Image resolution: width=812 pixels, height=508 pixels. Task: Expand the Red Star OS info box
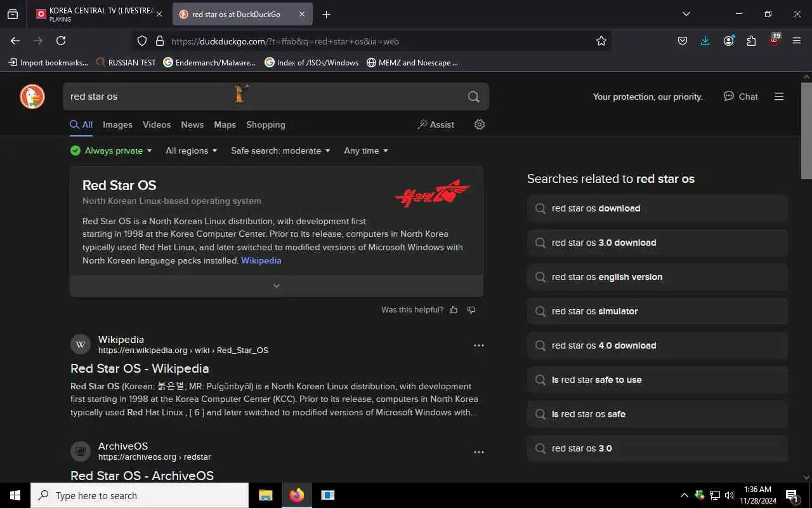click(x=277, y=286)
